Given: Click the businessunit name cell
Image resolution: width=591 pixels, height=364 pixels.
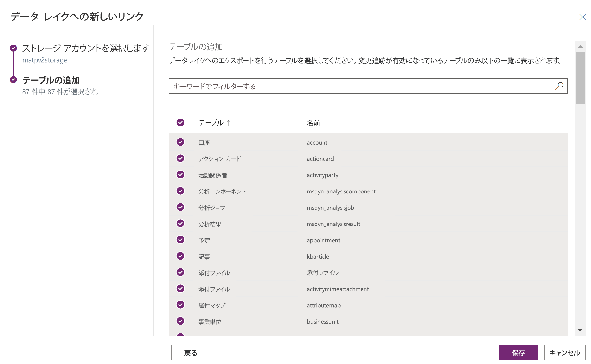Looking at the screenshot, I should point(323,322).
